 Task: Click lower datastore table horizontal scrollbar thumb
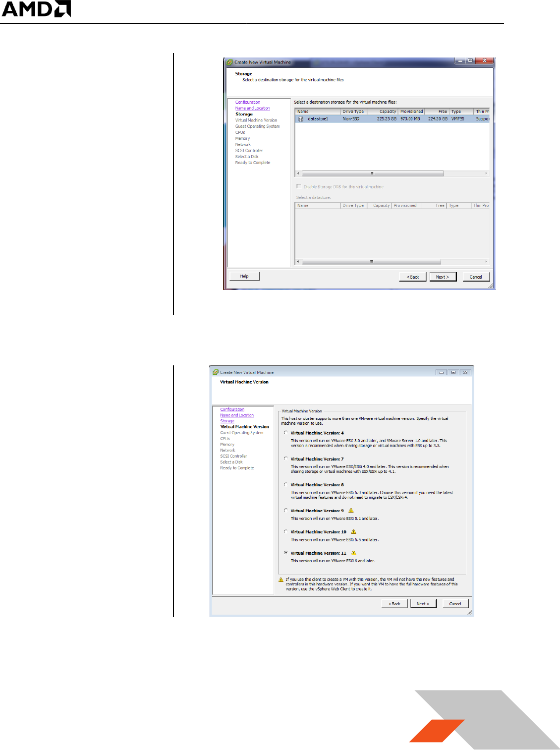pos(371,262)
